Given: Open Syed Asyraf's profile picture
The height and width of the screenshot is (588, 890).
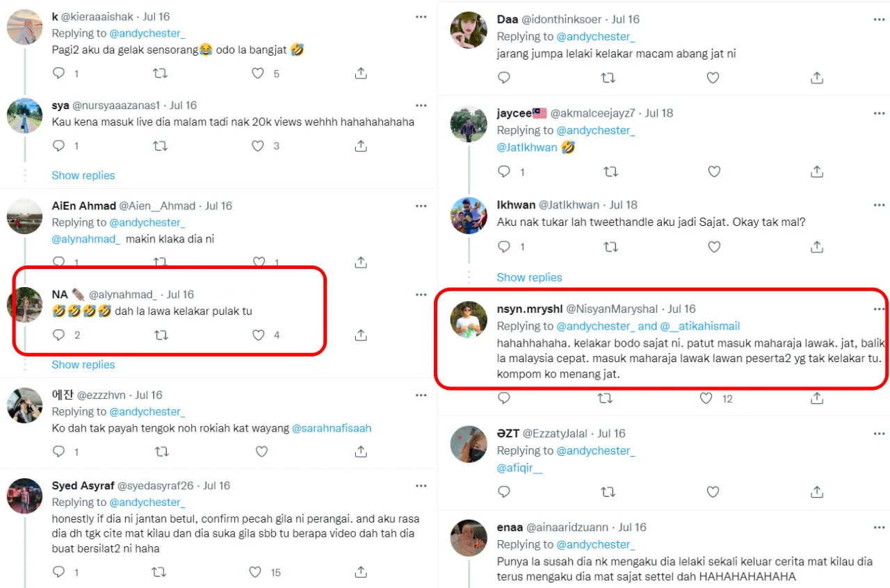Looking at the screenshot, I should (x=25, y=496).
